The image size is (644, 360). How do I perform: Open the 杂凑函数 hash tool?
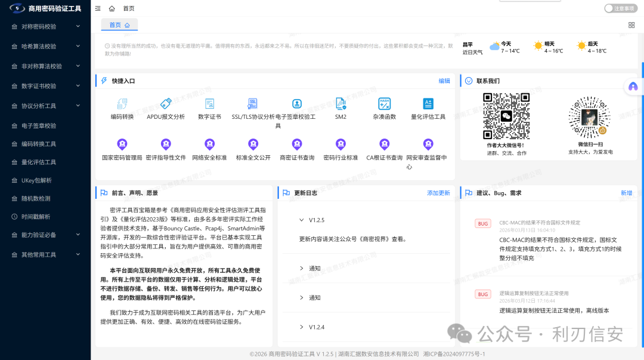click(x=384, y=107)
